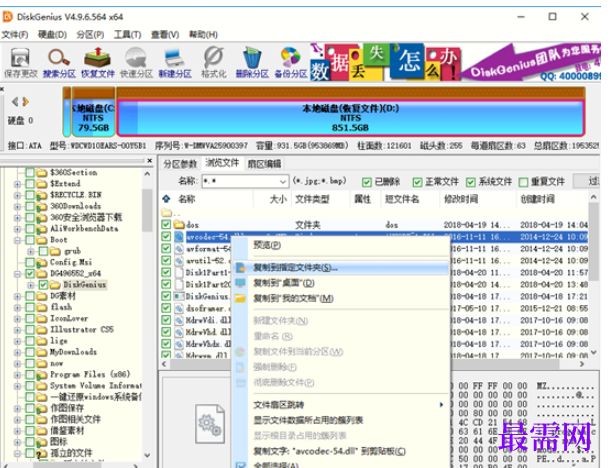The height and width of the screenshot is (468, 610).
Task: Sort by the File Type (文件类型) column header
Action: [312, 199]
